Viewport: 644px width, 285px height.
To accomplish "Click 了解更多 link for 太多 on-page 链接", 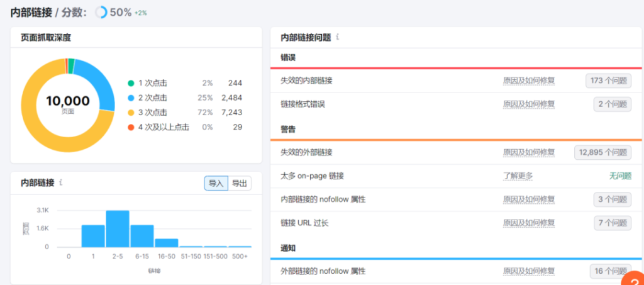I will point(518,176).
